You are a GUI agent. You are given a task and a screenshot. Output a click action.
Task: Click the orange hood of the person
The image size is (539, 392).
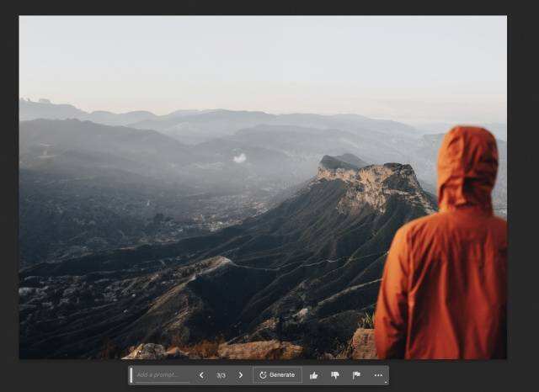click(x=467, y=164)
